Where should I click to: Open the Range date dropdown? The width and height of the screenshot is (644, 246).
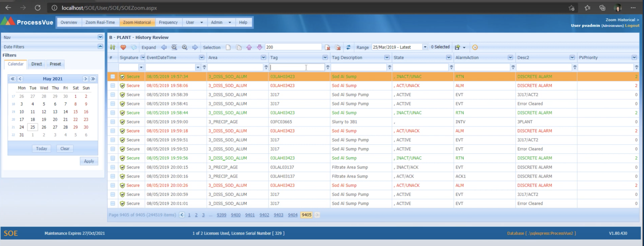[425, 47]
